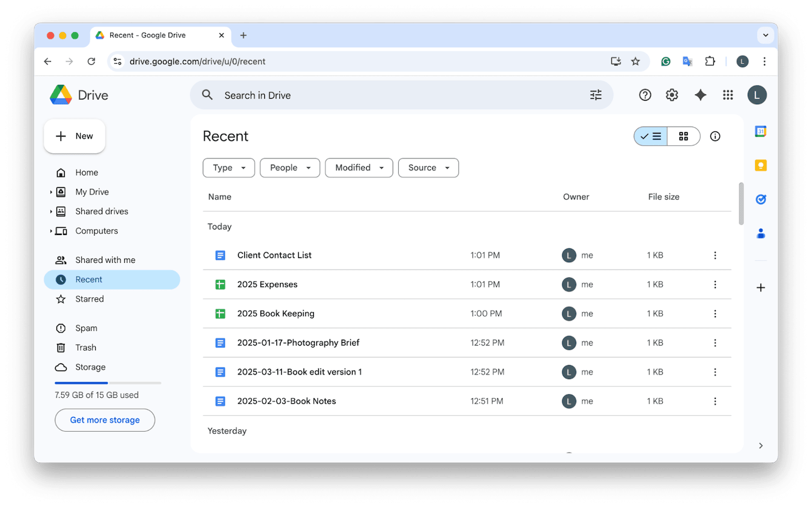Switch to list layout view
This screenshot has width=812, height=508.
[651, 136]
